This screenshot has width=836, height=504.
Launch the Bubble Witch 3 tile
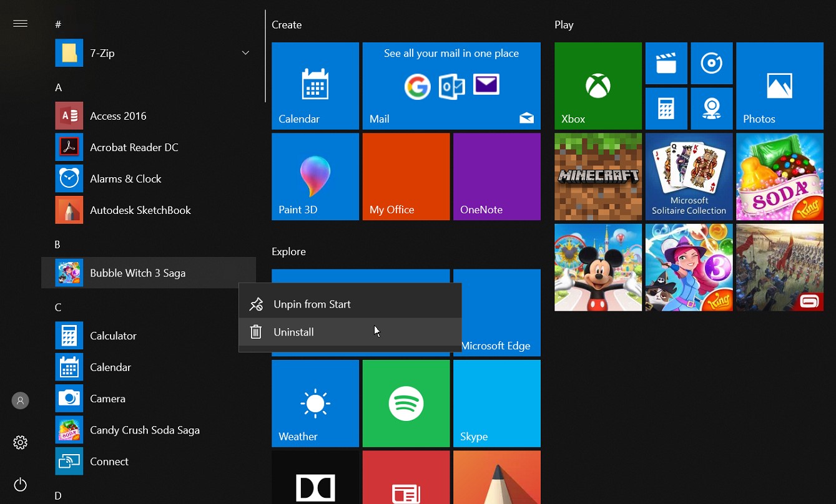tap(689, 268)
